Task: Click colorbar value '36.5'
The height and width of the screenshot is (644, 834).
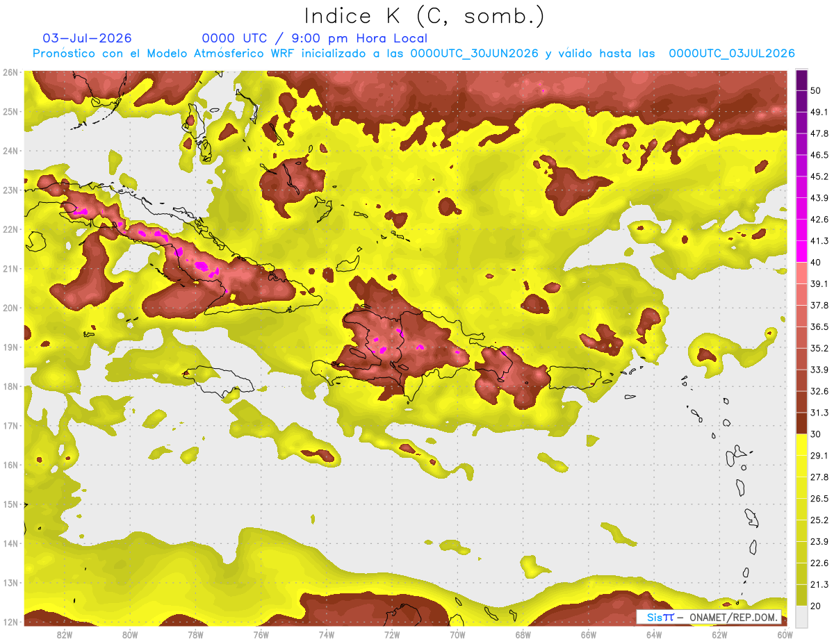Action: (x=819, y=327)
